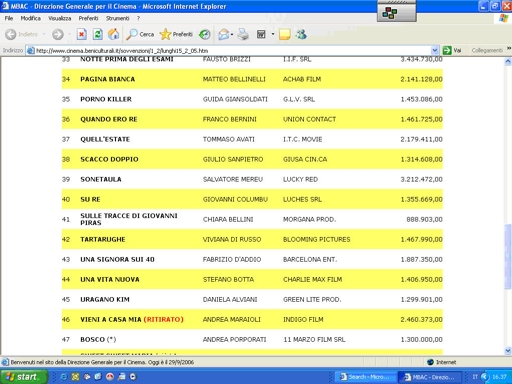Click the Stop loading icon
The width and height of the screenshot is (512, 384).
(82, 34)
